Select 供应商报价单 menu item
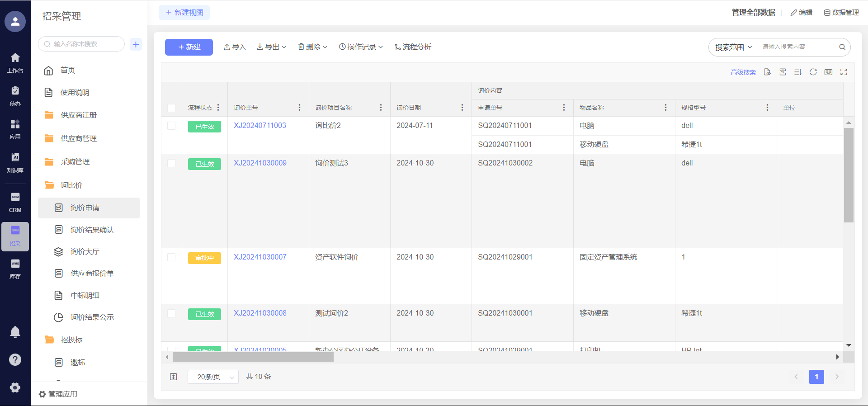Screen dimensions: 868x406 click(92, 273)
